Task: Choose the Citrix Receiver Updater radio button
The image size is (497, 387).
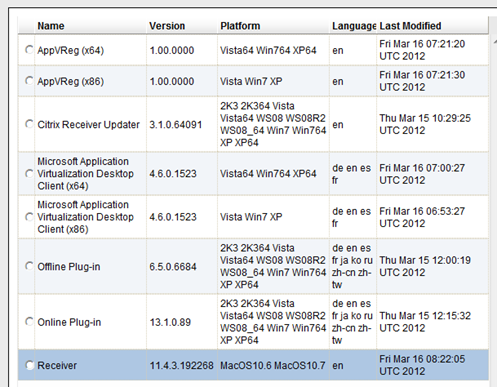Action: [29, 124]
